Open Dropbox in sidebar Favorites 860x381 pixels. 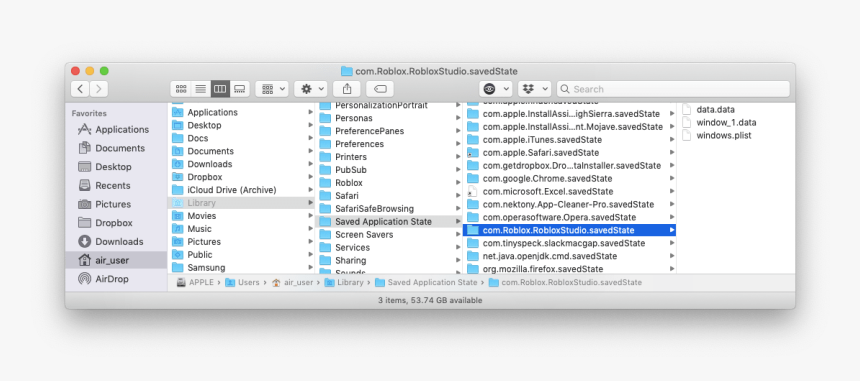point(106,223)
